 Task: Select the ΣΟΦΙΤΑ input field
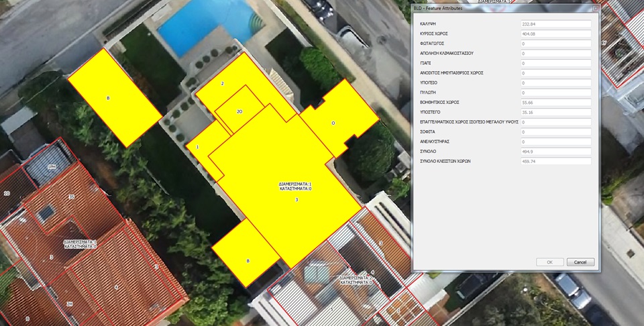point(555,132)
